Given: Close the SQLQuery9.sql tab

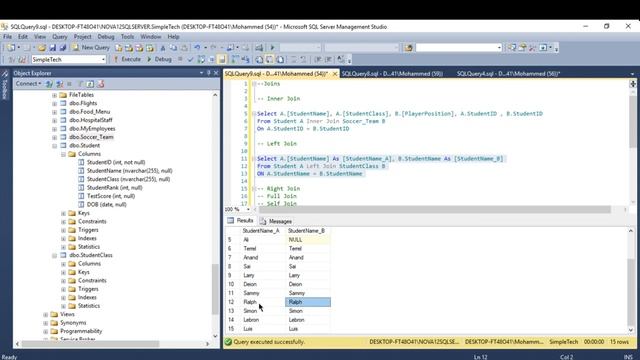Looking at the screenshot, I should tap(335, 74).
